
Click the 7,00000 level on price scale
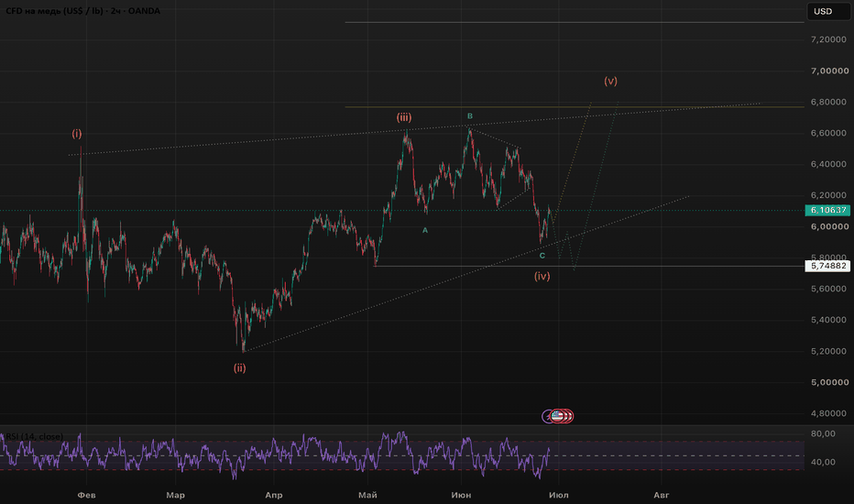[829, 71]
